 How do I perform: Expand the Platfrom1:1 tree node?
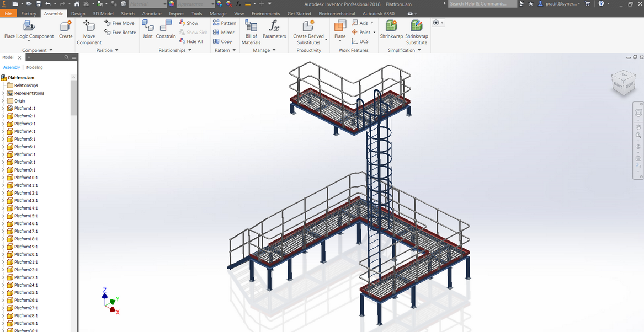4,108
